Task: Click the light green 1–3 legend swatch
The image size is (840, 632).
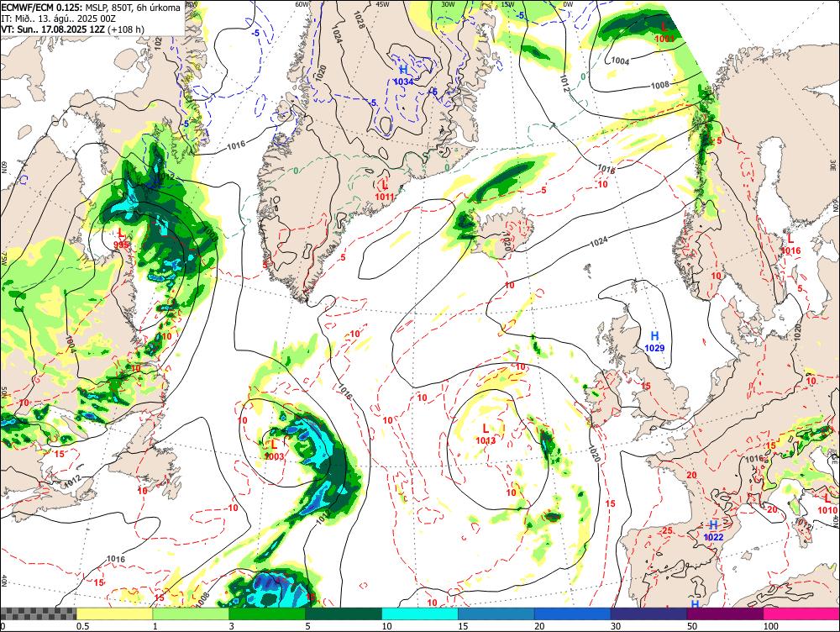Action: tap(192, 614)
